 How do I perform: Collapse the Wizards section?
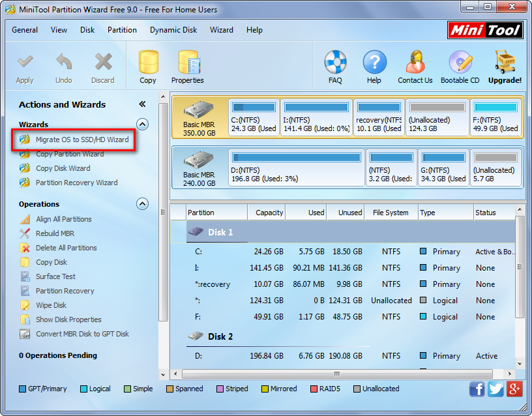point(143,124)
